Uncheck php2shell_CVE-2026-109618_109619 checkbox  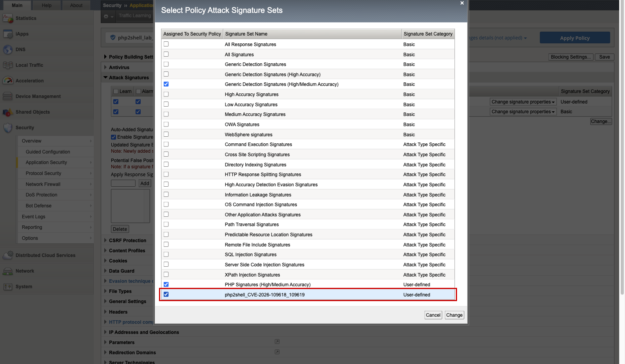click(x=166, y=294)
